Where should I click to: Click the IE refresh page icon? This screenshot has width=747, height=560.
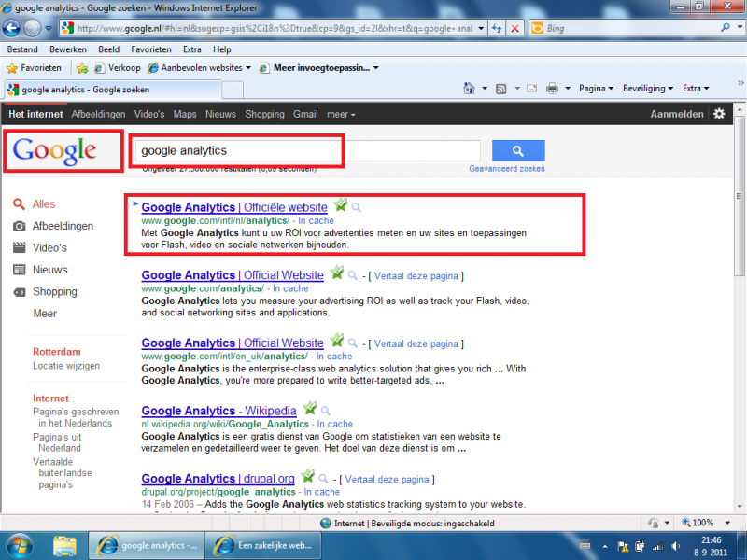tap(495, 28)
